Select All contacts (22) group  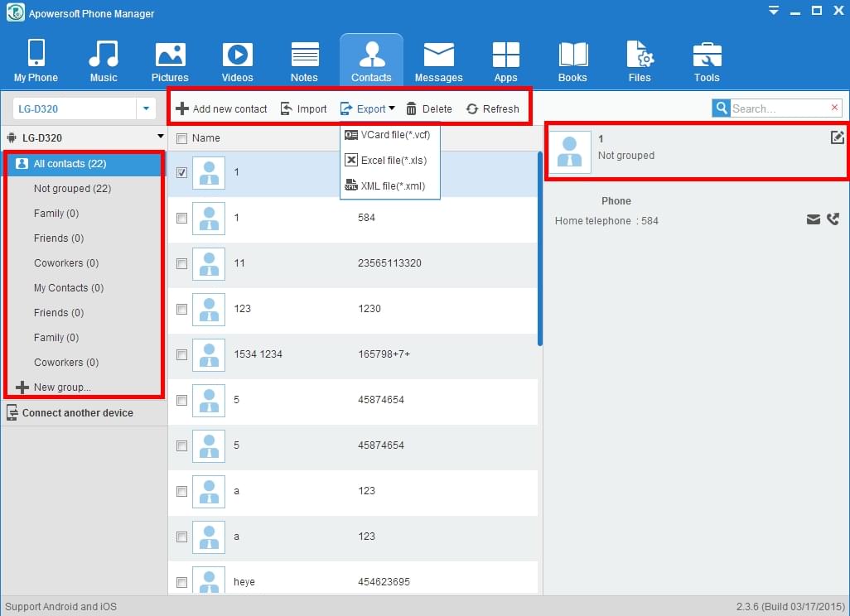click(84, 164)
